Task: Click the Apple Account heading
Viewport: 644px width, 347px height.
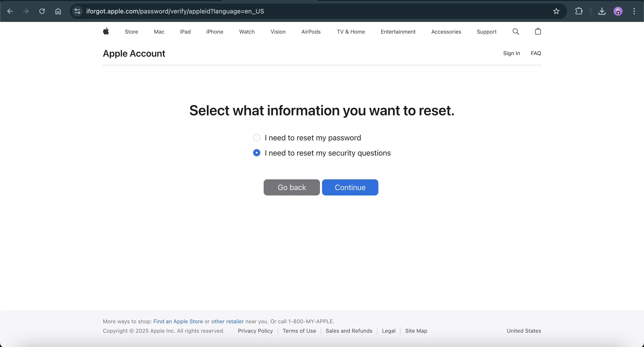Action: (x=134, y=54)
